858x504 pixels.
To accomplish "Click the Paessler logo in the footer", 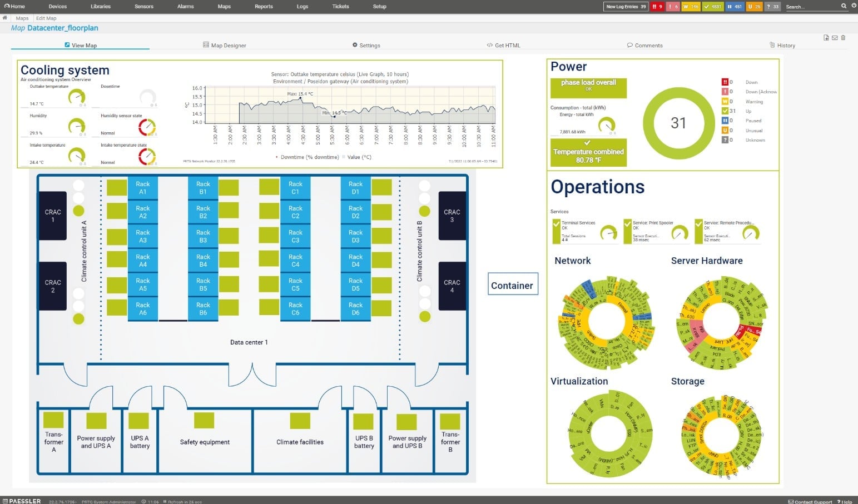I will pyautogui.click(x=21, y=501).
